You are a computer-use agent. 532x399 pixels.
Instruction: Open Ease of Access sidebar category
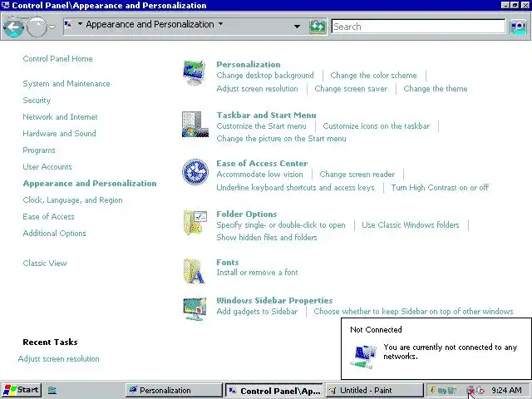[x=48, y=217]
